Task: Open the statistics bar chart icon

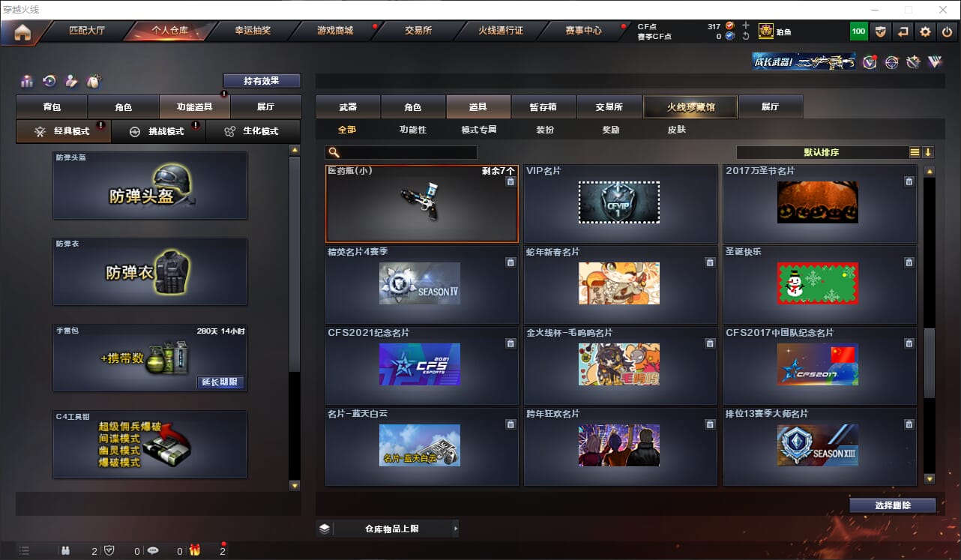Action: [27, 81]
